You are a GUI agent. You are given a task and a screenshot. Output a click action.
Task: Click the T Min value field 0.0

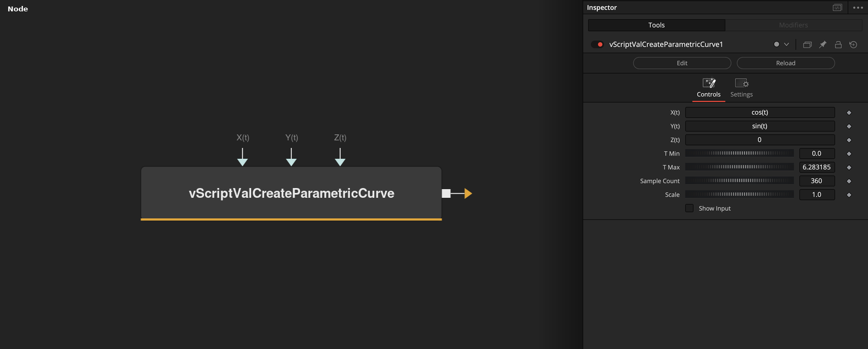click(x=816, y=153)
